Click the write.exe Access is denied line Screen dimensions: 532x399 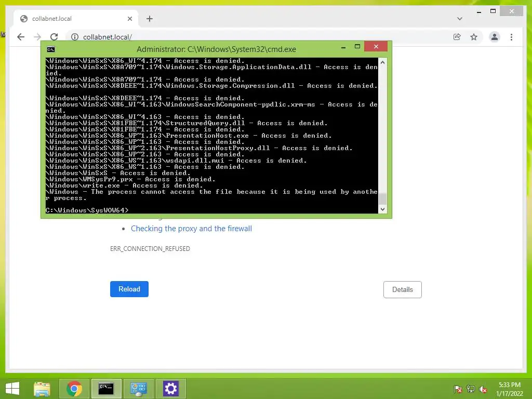click(x=125, y=185)
